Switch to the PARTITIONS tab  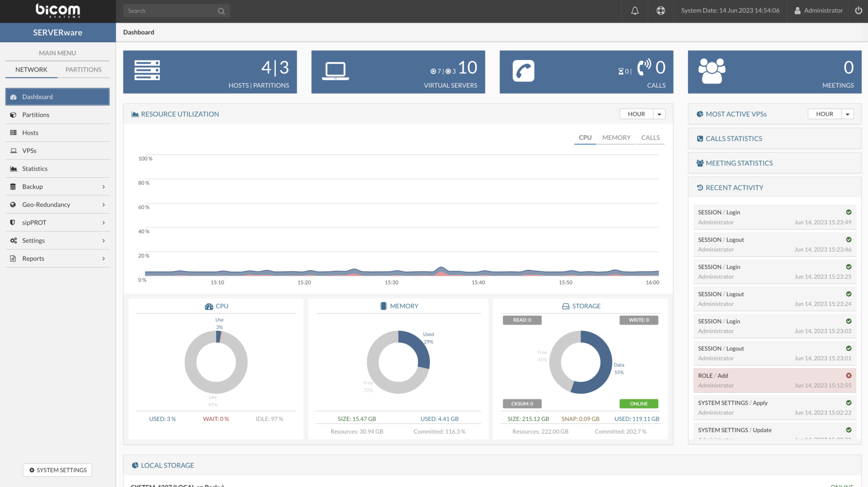point(83,69)
